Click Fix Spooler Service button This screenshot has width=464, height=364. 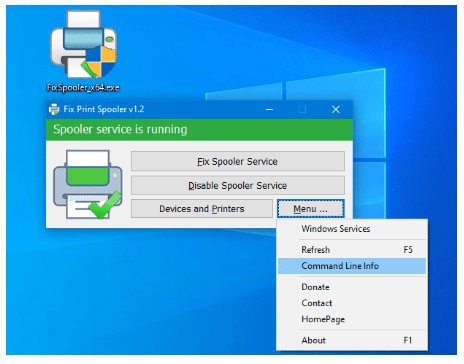(x=238, y=161)
